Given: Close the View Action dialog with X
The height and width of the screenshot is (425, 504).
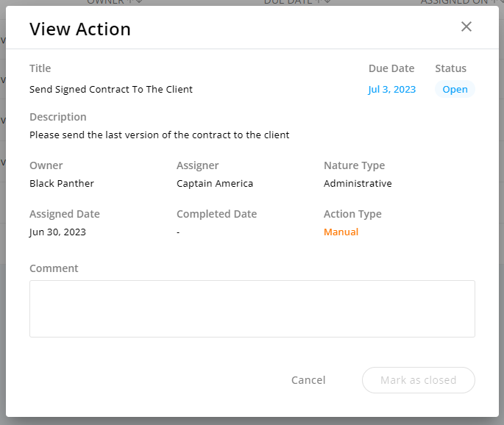Looking at the screenshot, I should click(x=466, y=26).
